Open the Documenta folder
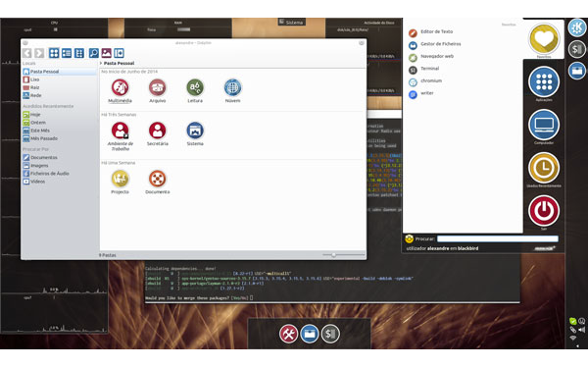 click(x=158, y=183)
